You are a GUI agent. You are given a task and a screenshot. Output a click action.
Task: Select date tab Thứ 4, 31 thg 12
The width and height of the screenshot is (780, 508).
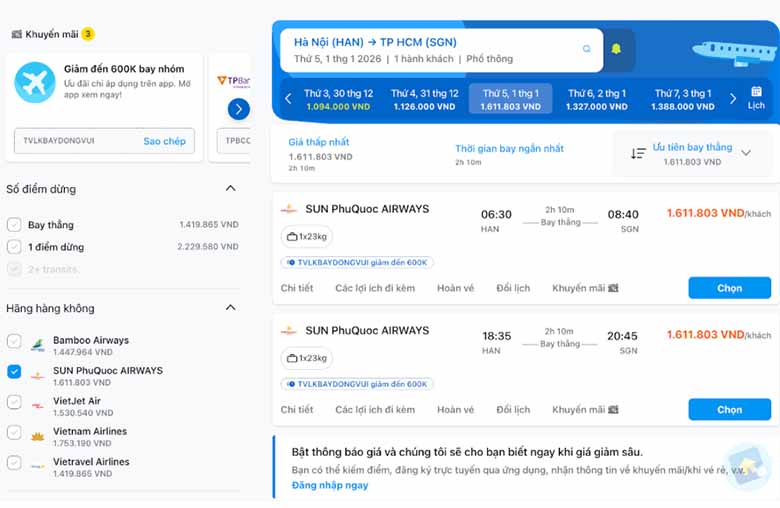tap(424, 99)
